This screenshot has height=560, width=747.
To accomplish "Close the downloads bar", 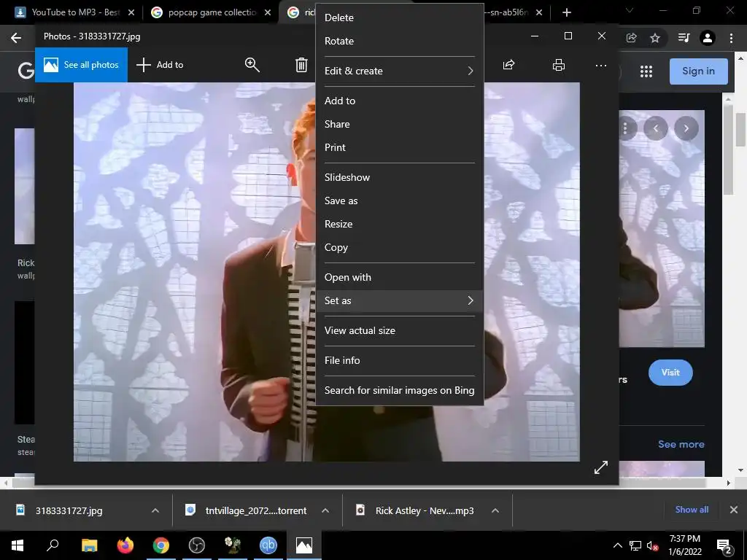I will [x=734, y=510].
